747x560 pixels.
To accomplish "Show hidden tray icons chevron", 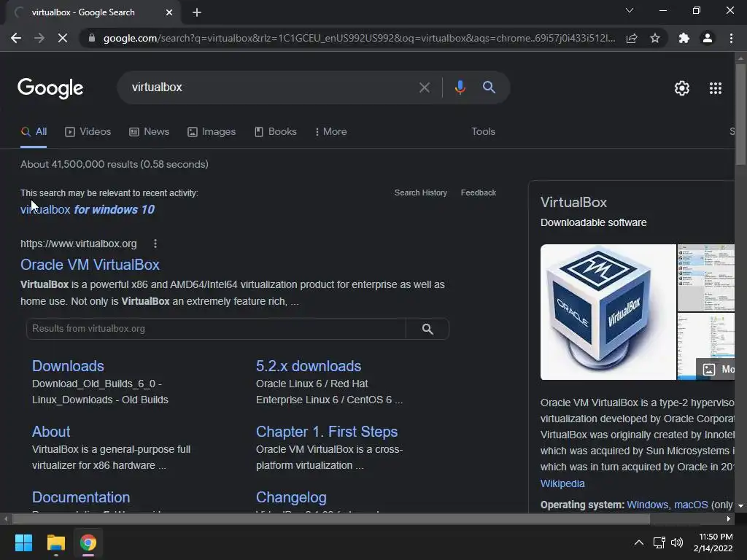I will [x=639, y=542].
